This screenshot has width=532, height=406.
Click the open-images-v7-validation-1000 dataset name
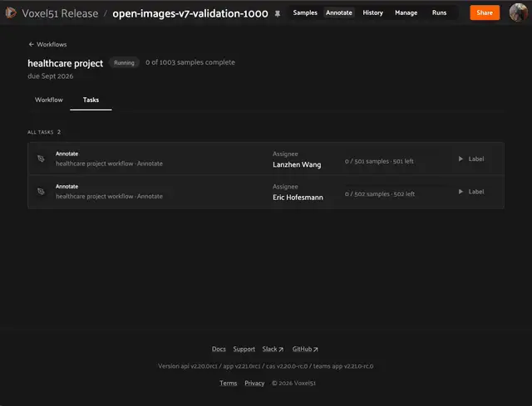(x=190, y=13)
